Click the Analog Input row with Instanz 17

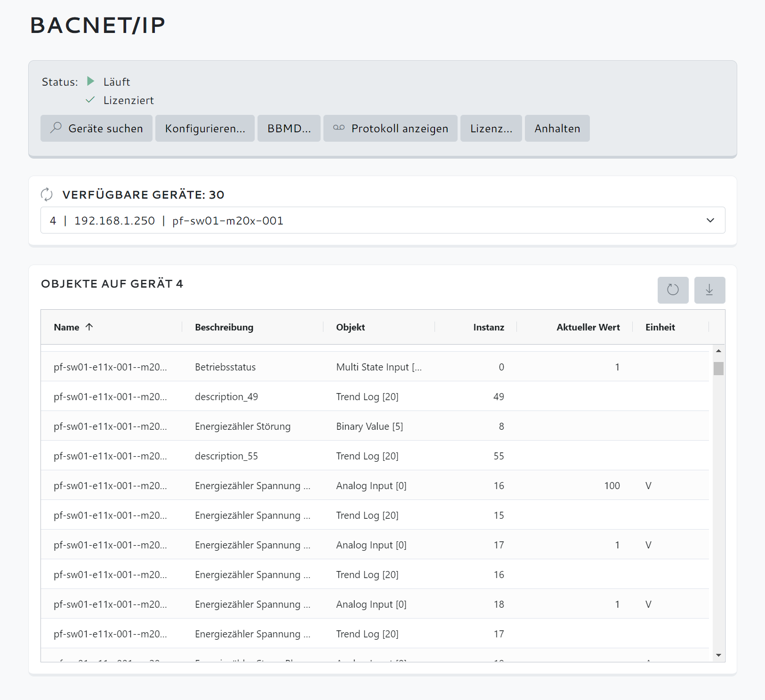375,545
